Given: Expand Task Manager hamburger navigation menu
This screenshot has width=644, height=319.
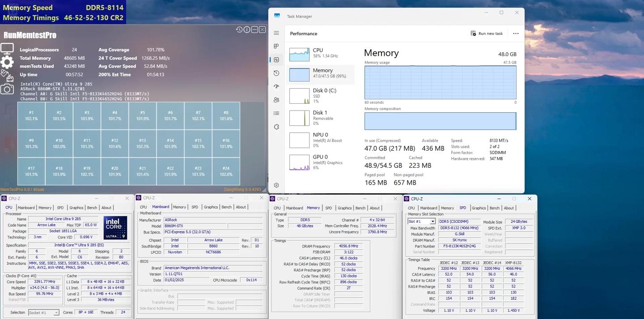Looking at the screenshot, I should click(x=276, y=33).
